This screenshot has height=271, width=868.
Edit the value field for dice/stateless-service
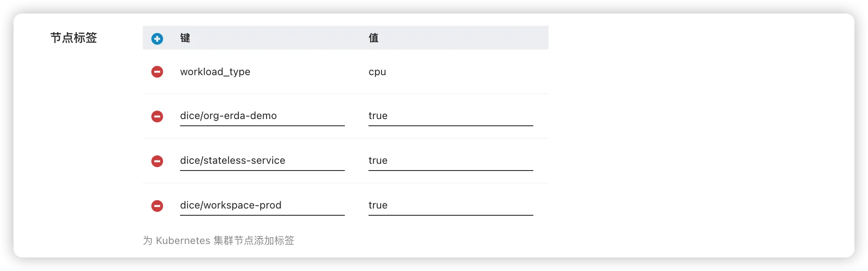450,161
